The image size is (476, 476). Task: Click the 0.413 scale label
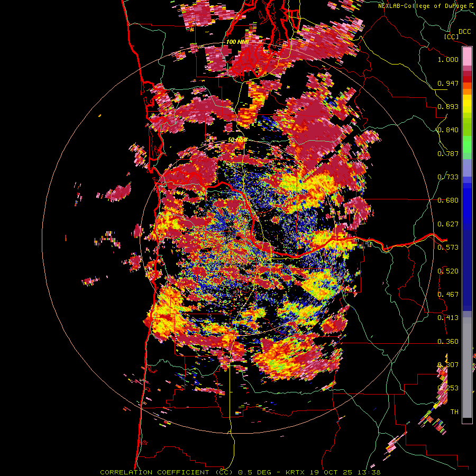click(448, 318)
